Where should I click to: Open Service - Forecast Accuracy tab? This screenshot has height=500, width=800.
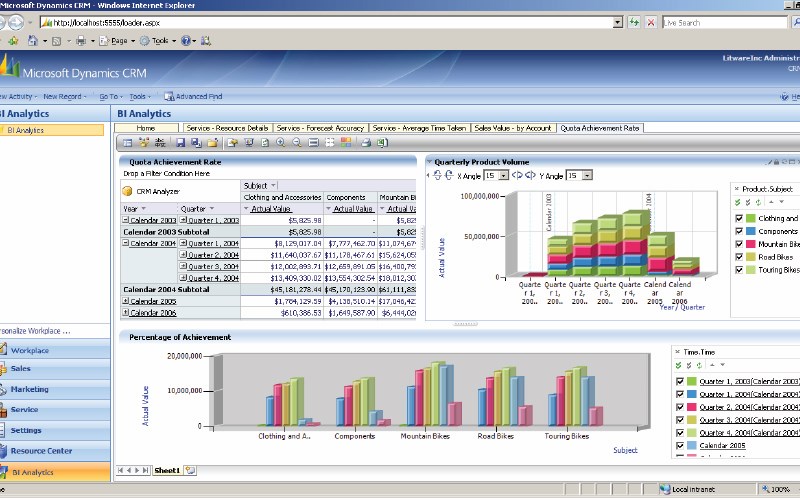(320, 128)
